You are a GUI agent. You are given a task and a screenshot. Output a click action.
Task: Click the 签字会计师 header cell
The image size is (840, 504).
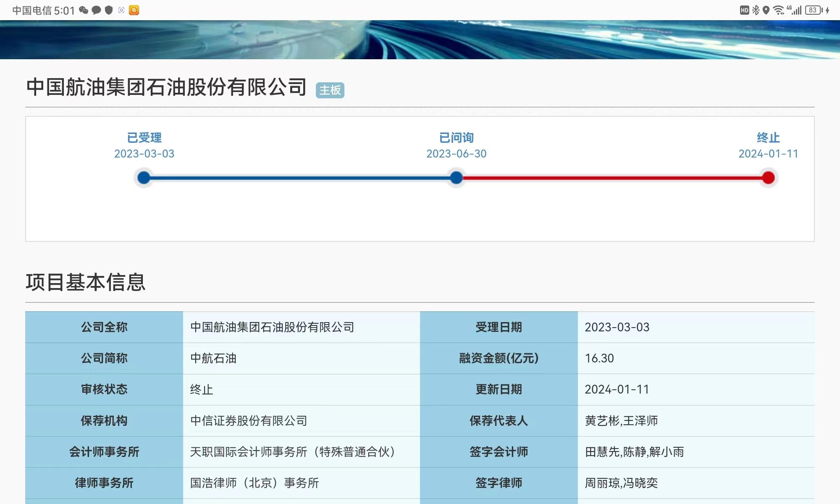point(499,451)
